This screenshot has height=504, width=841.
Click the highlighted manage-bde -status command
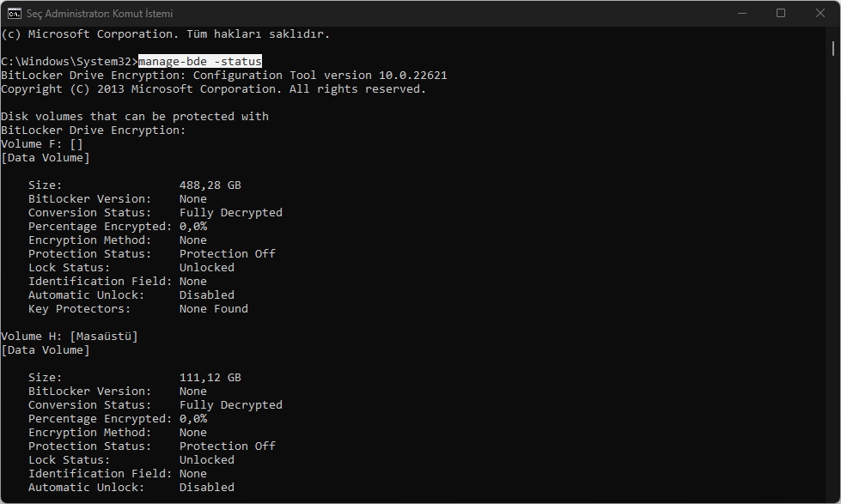(199, 62)
